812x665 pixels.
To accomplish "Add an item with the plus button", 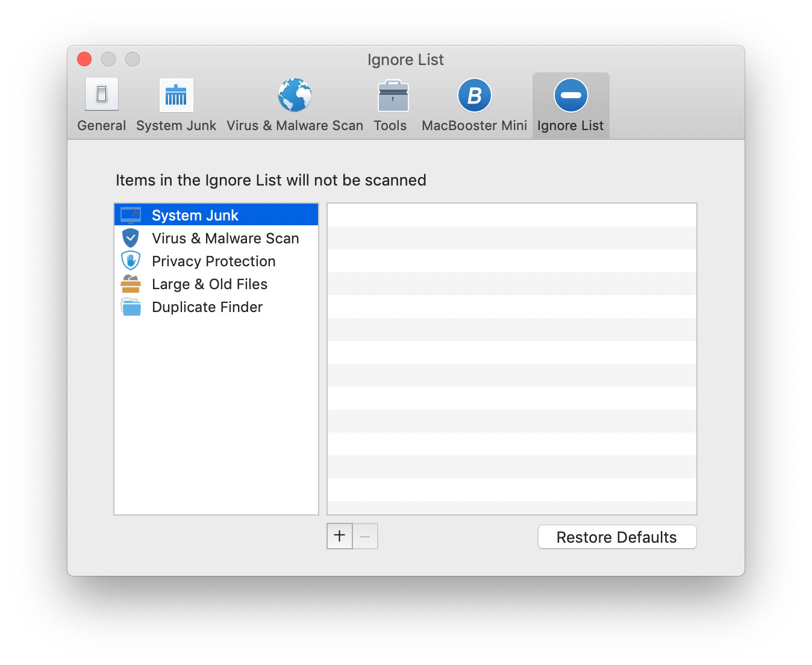I will tap(340, 535).
